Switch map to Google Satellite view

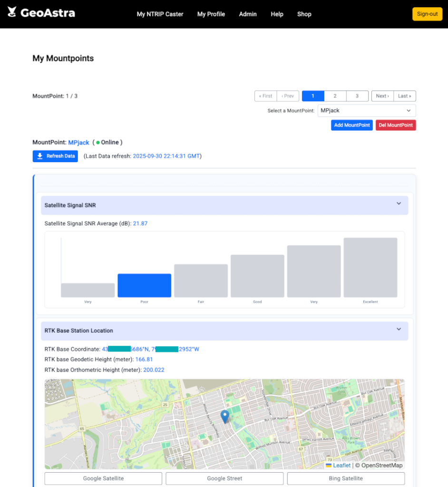103,478
